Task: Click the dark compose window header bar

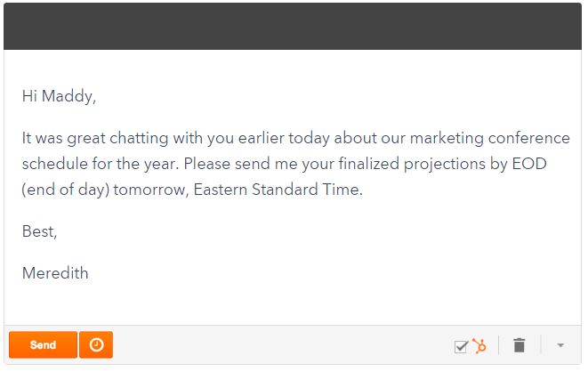Action: pyautogui.click(x=294, y=27)
